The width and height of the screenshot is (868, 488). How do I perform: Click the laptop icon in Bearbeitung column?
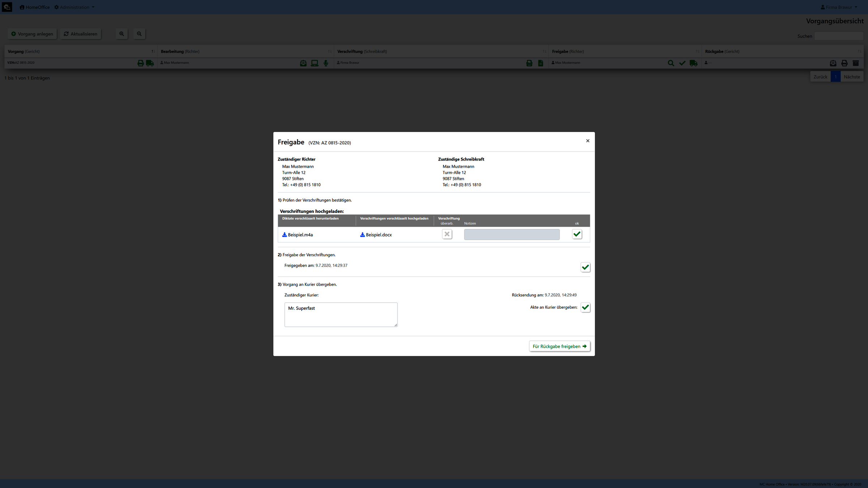pyautogui.click(x=314, y=63)
